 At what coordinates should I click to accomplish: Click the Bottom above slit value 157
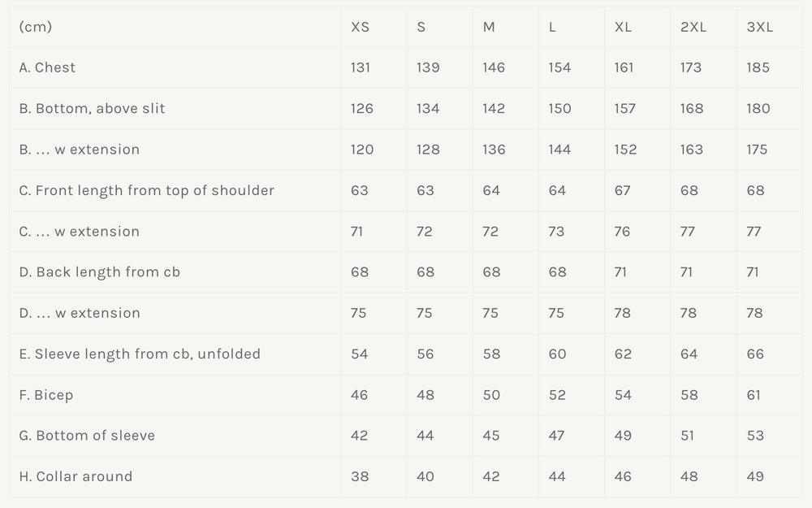(x=625, y=108)
